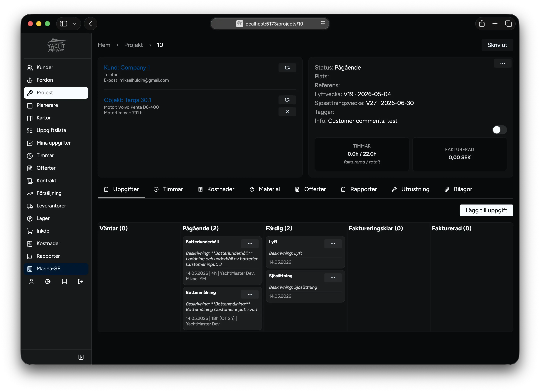
Task: Click the Safari share icon
Action: point(482,23)
